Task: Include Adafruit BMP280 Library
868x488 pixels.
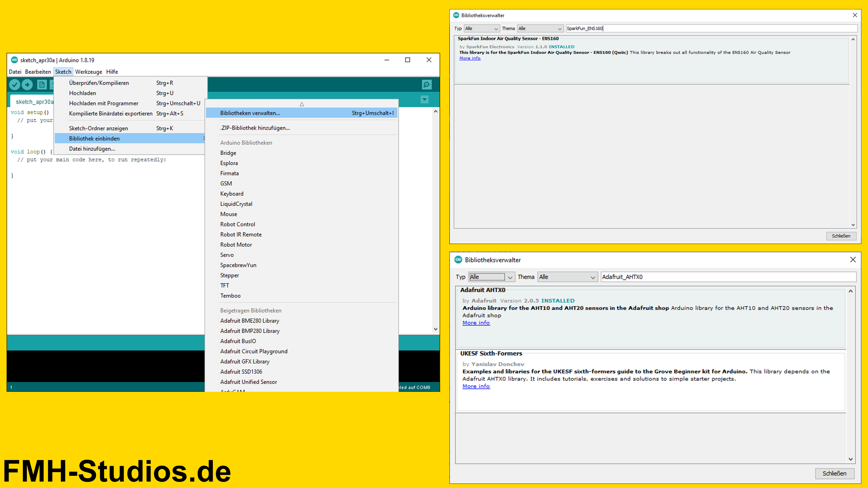Action: point(302,331)
